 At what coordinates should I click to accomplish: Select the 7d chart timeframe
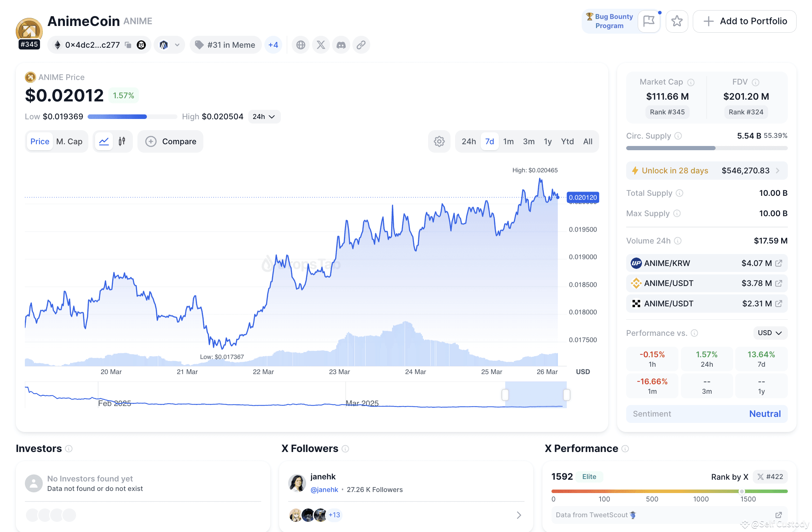tap(489, 141)
